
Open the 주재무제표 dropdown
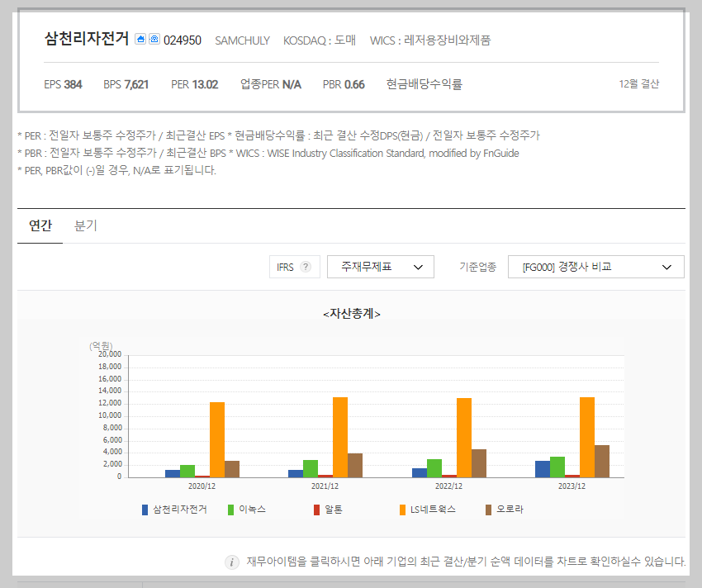click(x=381, y=267)
